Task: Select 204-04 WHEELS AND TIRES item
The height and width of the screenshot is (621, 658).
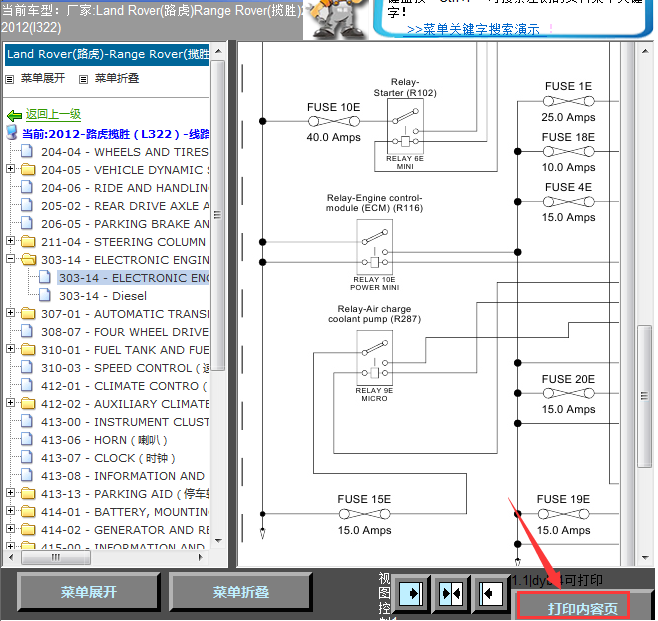Action: click(x=125, y=152)
